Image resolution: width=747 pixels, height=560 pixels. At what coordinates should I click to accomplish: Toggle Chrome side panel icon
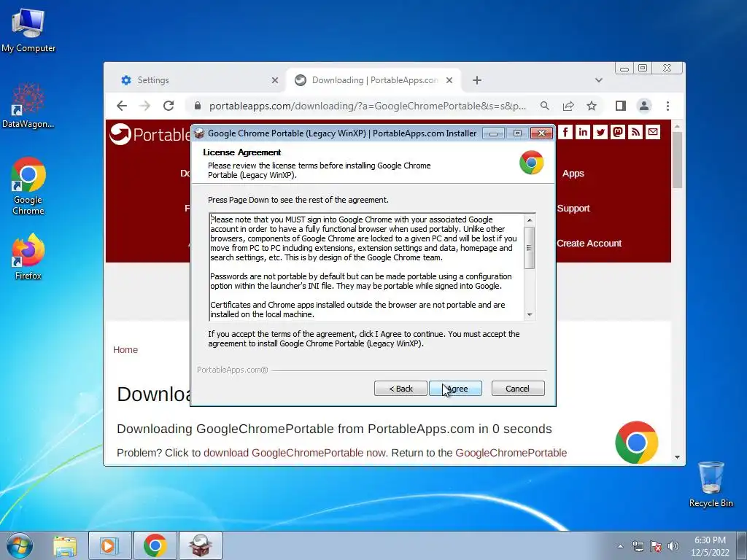[x=620, y=106]
